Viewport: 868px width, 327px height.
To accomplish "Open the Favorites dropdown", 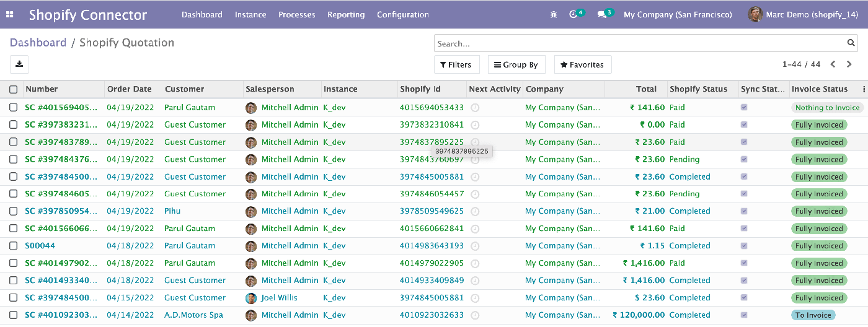I will pyautogui.click(x=582, y=64).
